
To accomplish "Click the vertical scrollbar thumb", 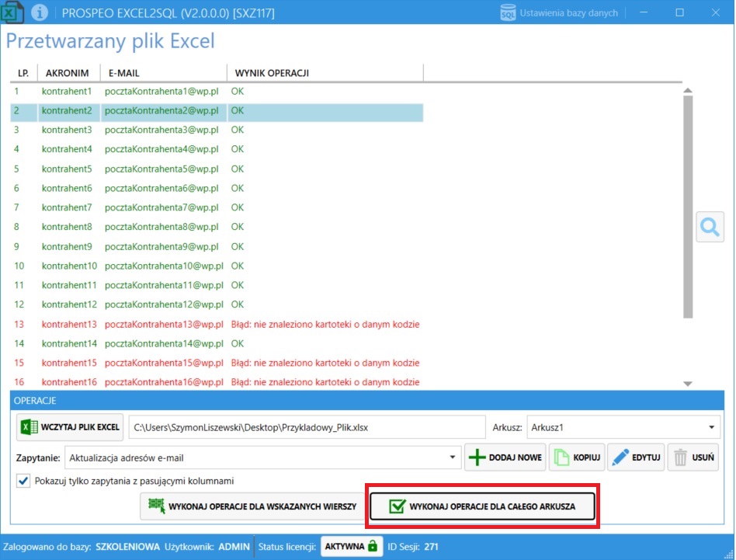I will point(688,207).
